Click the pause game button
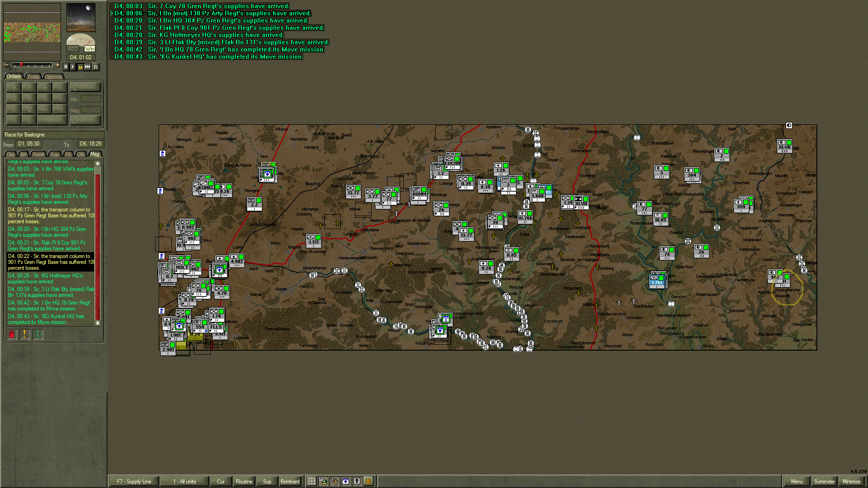 66,67
